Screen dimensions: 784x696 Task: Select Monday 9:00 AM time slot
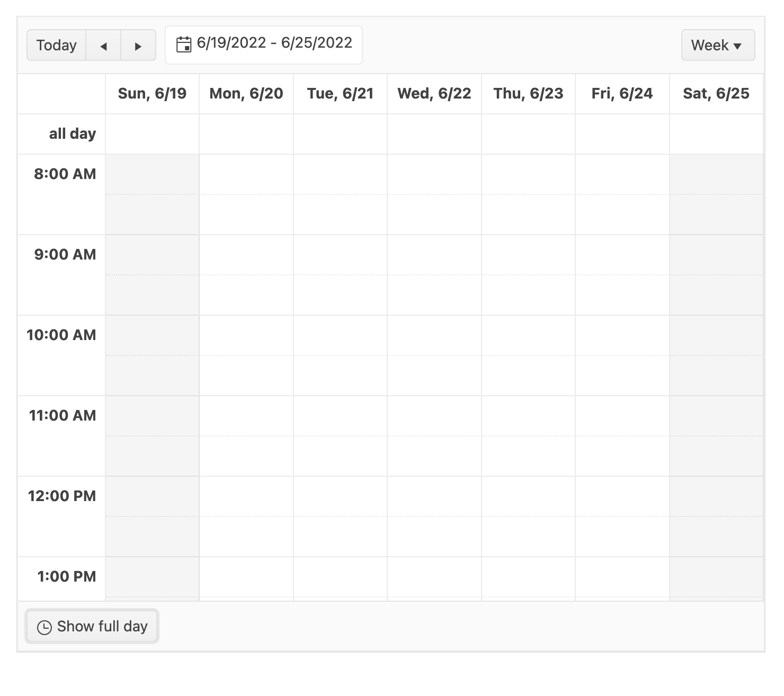click(x=246, y=255)
